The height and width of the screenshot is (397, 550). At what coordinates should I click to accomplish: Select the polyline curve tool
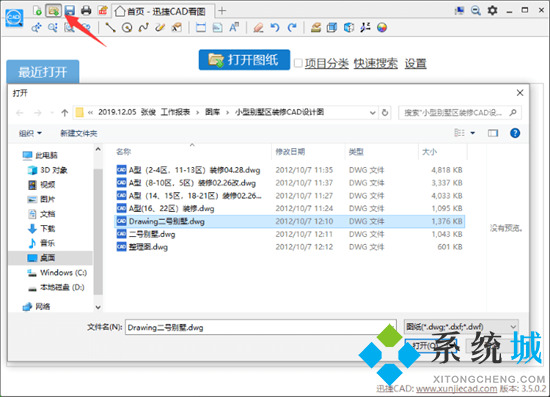pos(143,27)
